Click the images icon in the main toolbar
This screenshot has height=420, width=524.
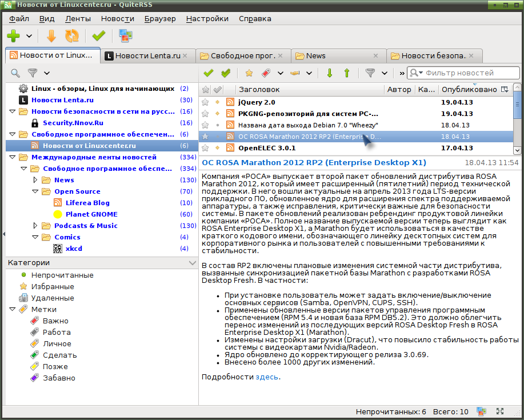[x=126, y=36]
